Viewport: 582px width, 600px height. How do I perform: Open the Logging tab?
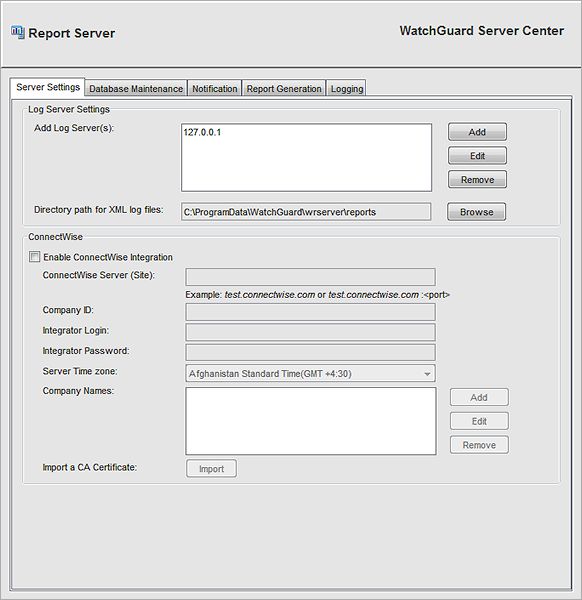click(x=347, y=89)
